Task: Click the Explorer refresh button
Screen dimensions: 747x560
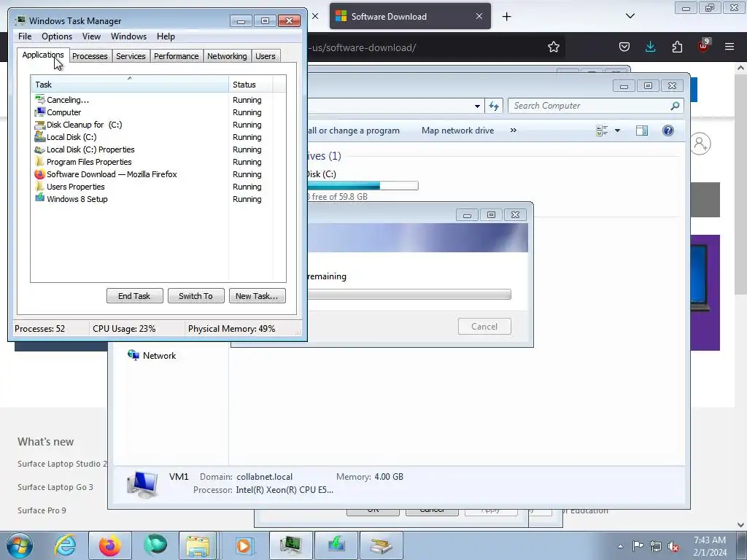Action: click(494, 106)
